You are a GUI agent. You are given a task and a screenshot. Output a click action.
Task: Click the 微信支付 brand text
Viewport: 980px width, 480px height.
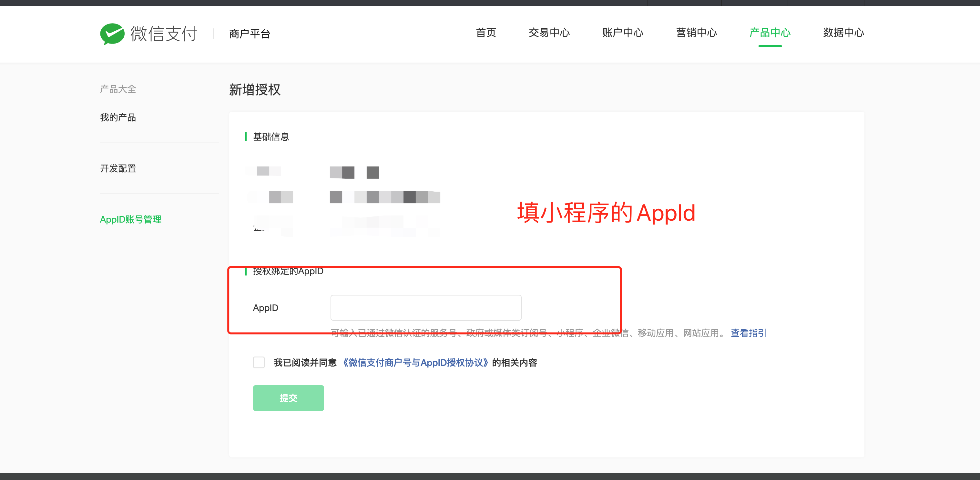click(164, 34)
